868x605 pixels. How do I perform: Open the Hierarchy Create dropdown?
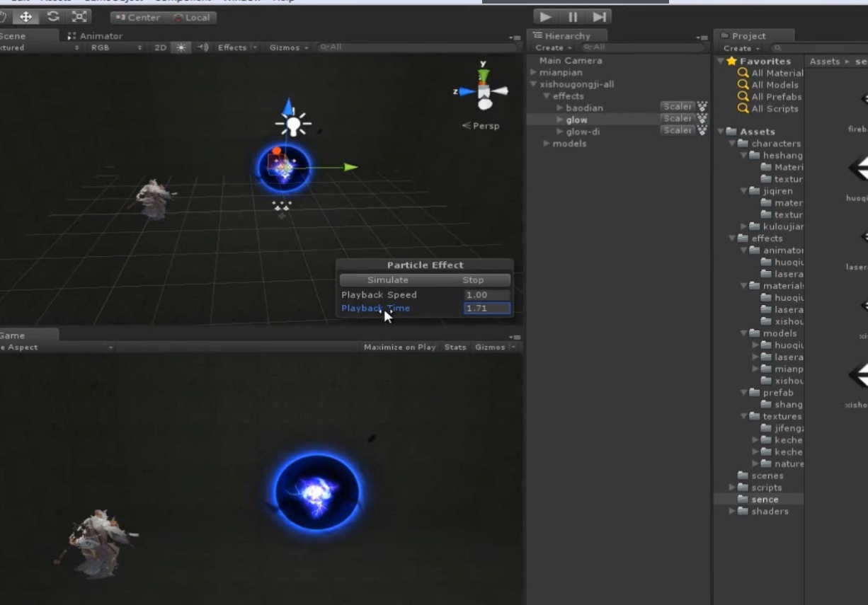552,47
